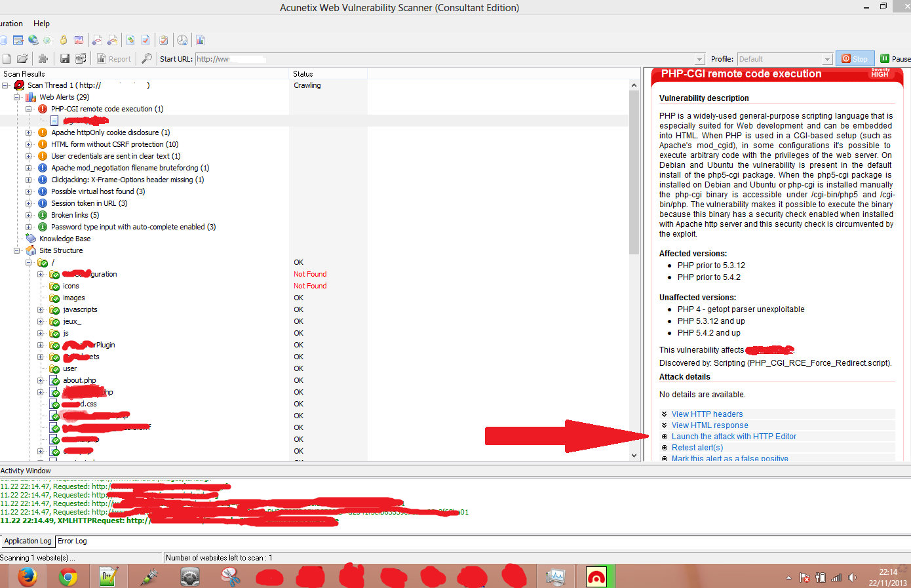
Task: Open the Site Crawler tool icon
Action: [x=18, y=40]
